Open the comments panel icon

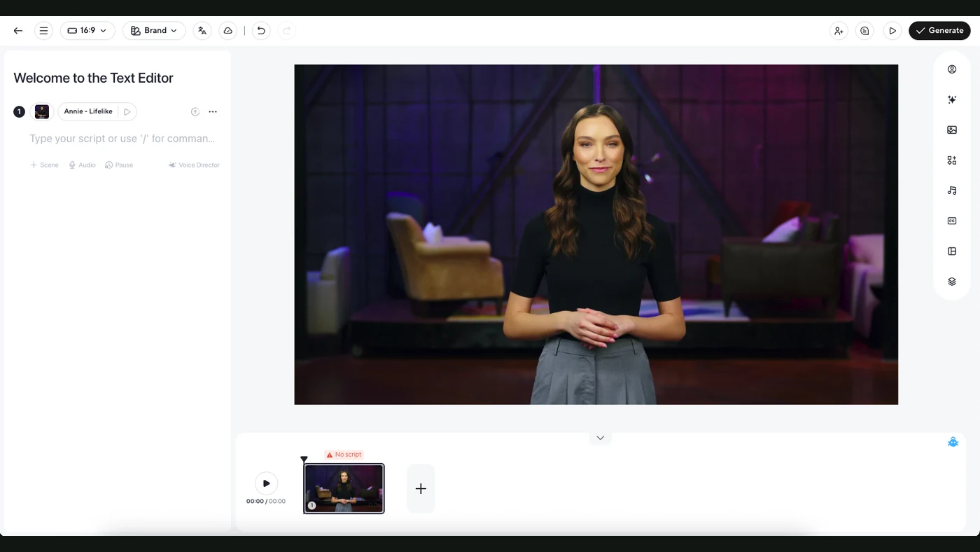(865, 31)
